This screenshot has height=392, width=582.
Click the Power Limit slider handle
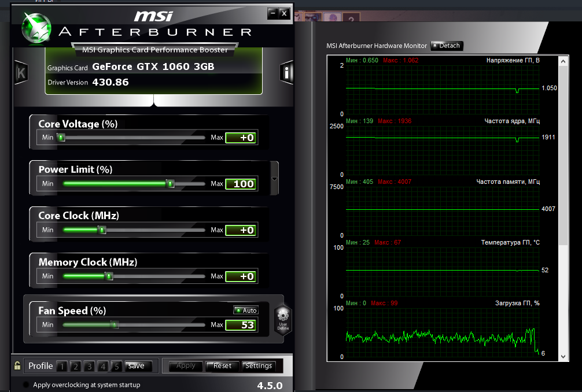coord(170,184)
